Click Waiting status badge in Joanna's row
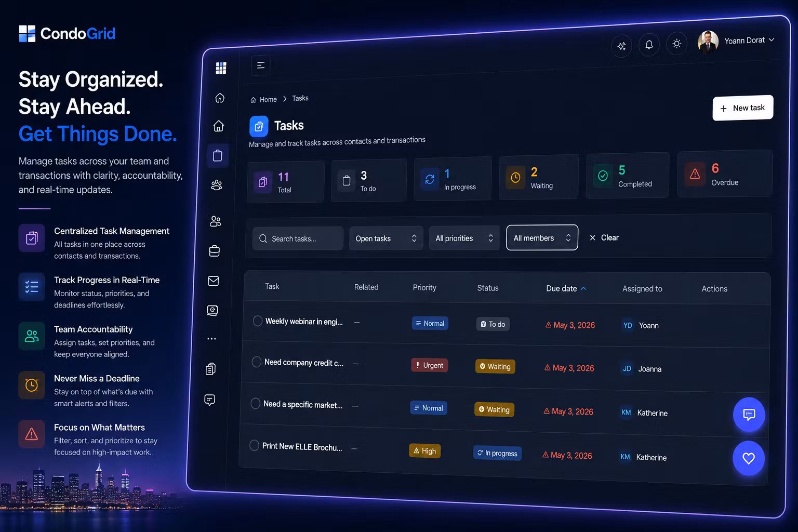Viewport: 798px width, 532px height. tap(495, 366)
